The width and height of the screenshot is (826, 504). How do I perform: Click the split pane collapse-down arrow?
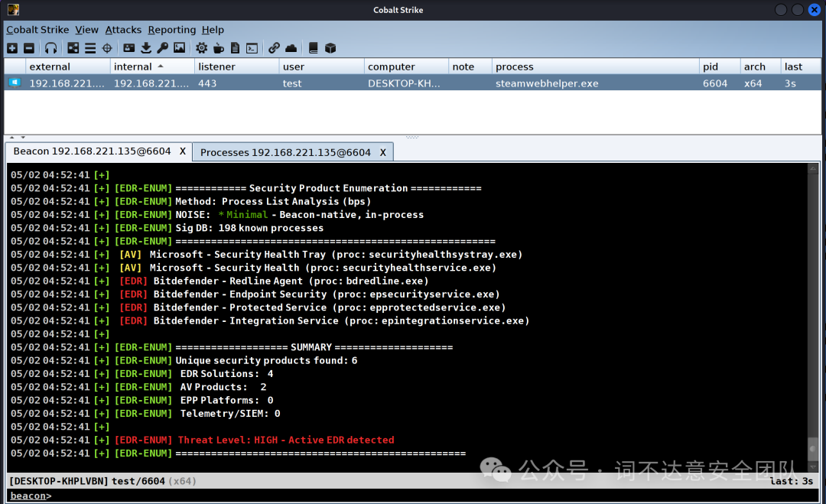pyautogui.click(x=23, y=138)
